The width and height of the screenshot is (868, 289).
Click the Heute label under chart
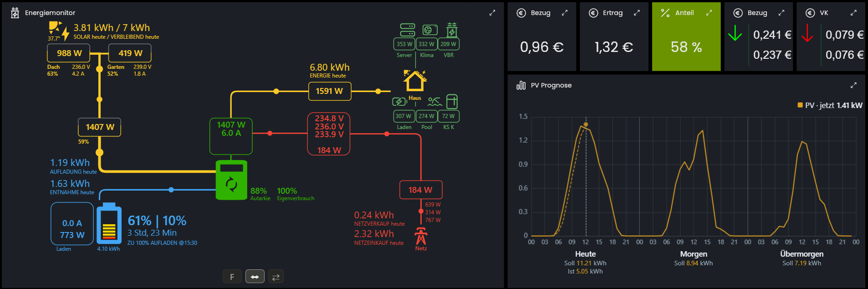tap(585, 254)
